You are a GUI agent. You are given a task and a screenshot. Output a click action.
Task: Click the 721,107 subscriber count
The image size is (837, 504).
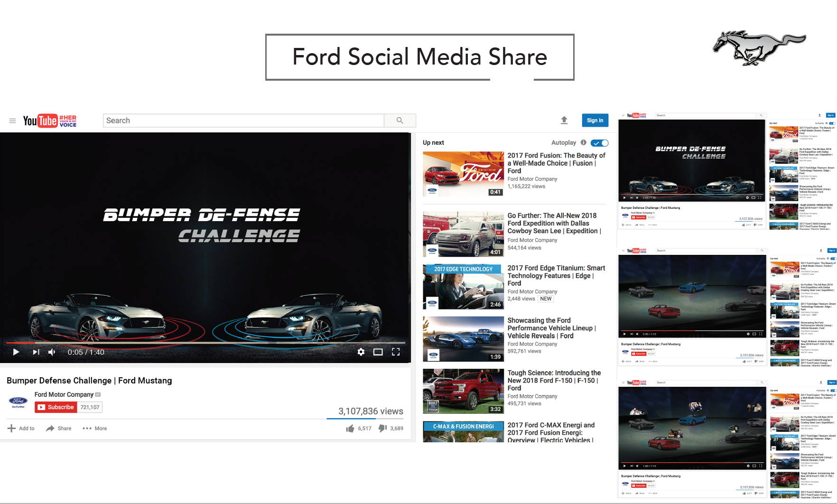click(x=90, y=407)
